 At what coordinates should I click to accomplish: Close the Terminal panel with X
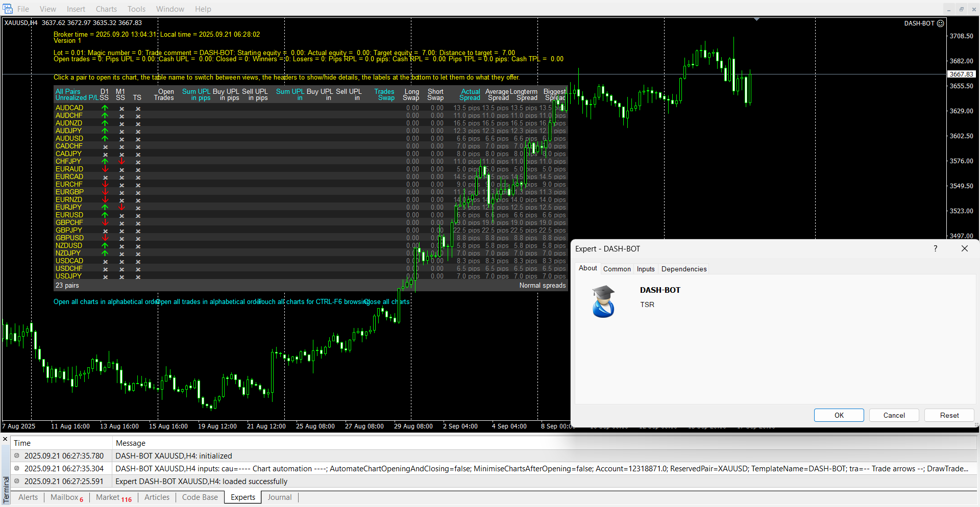click(x=5, y=439)
